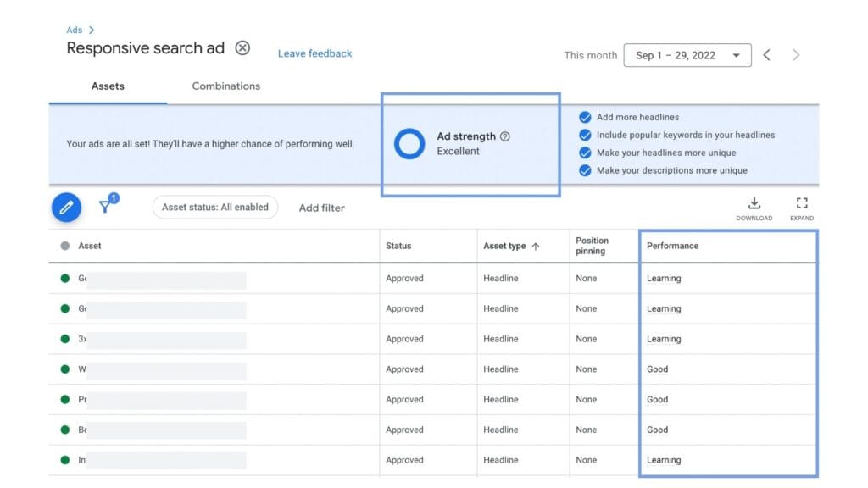The height and width of the screenshot is (488, 868).
Task: Toggle 'Make your descriptions more unique' checkmark
Action: point(585,170)
